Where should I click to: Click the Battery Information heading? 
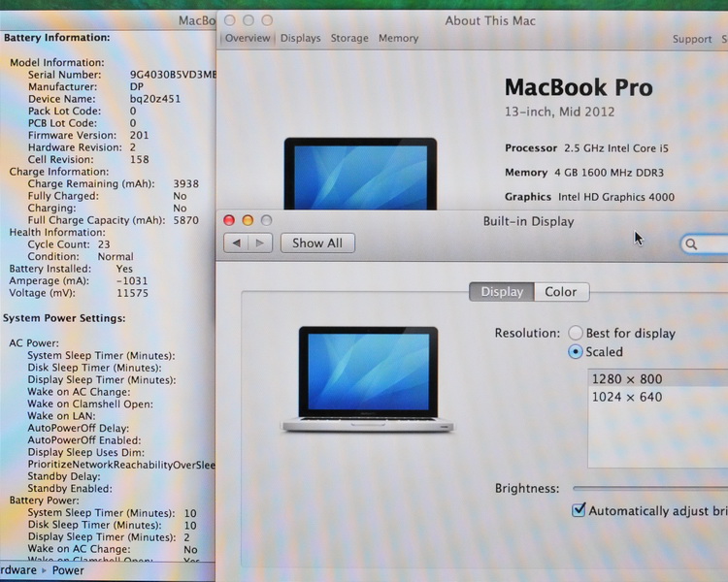[x=57, y=38]
